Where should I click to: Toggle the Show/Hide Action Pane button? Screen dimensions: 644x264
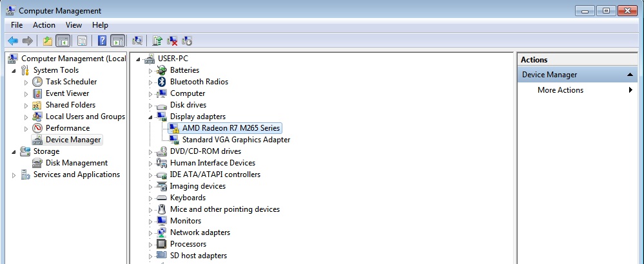click(x=117, y=41)
